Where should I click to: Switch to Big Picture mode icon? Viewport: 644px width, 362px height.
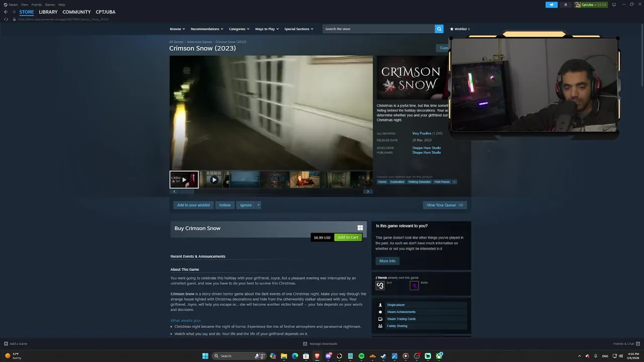614,5
